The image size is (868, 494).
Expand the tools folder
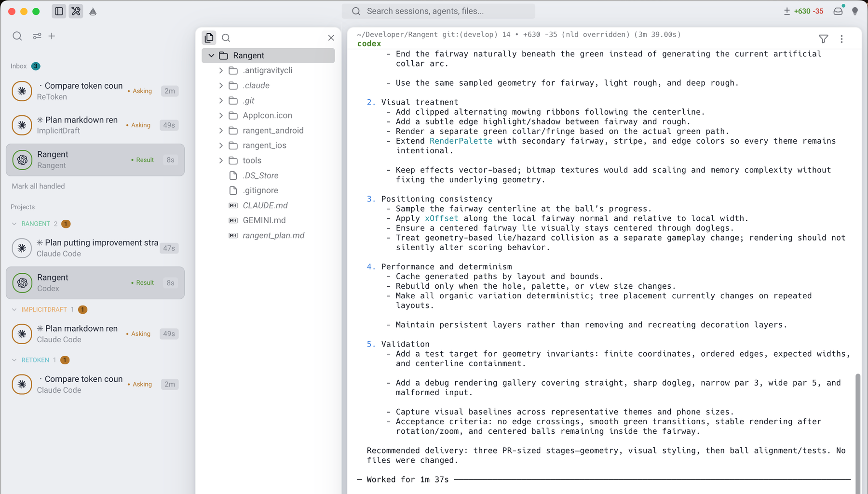(221, 160)
